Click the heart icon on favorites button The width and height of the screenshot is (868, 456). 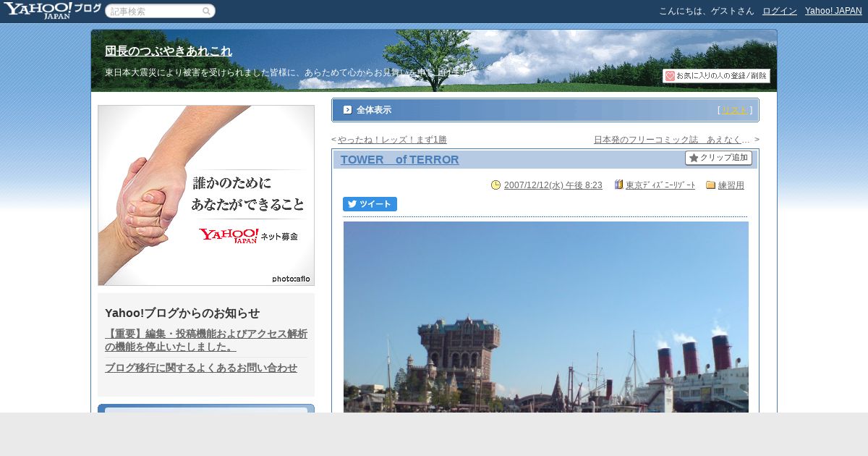(x=670, y=76)
